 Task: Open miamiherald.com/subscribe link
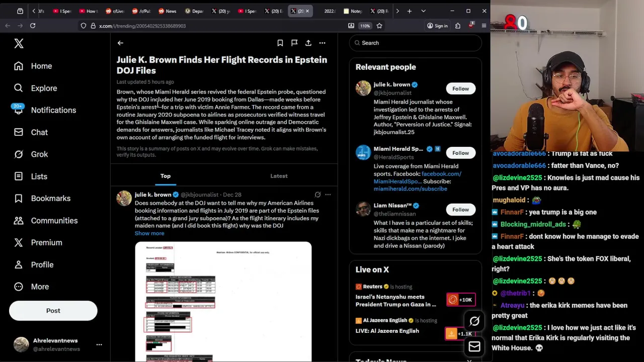410,189
